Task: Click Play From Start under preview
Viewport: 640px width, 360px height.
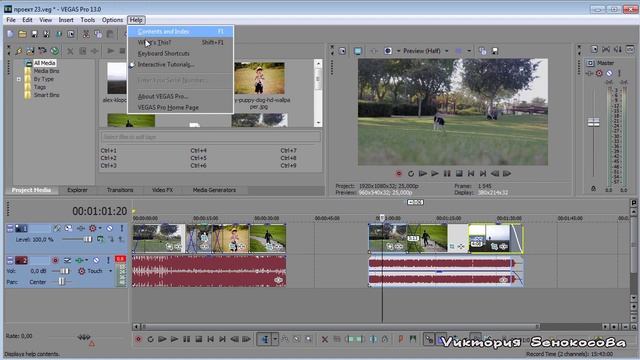Action: tap(423, 173)
